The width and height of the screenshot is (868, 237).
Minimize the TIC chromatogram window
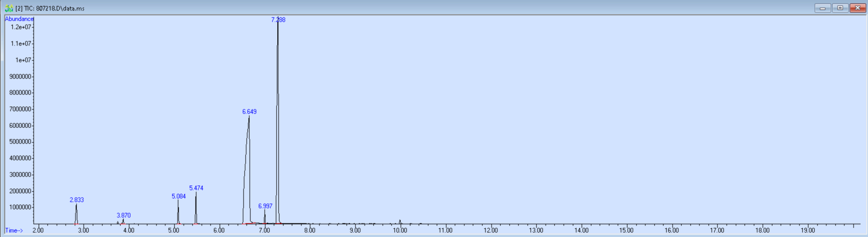(823, 8)
